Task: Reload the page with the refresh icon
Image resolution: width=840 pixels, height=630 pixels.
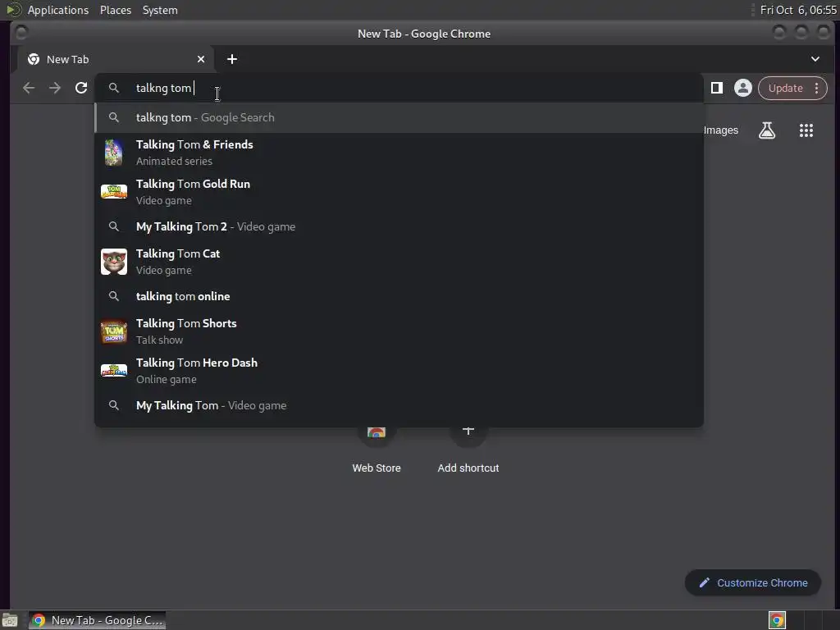Action: [x=81, y=88]
